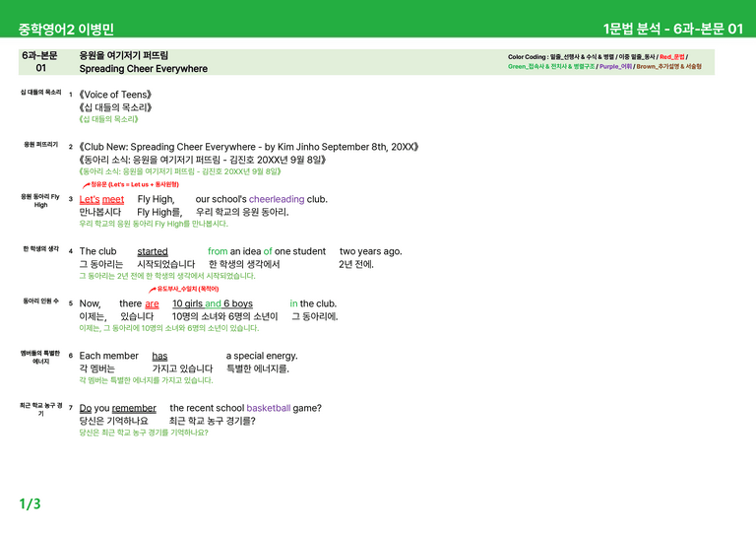
Task: Click the red arrow above Let's meet
Action: tap(86, 185)
